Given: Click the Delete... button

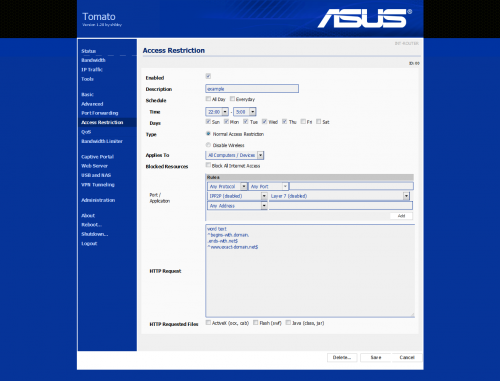Looking at the screenshot, I should tap(342, 357).
